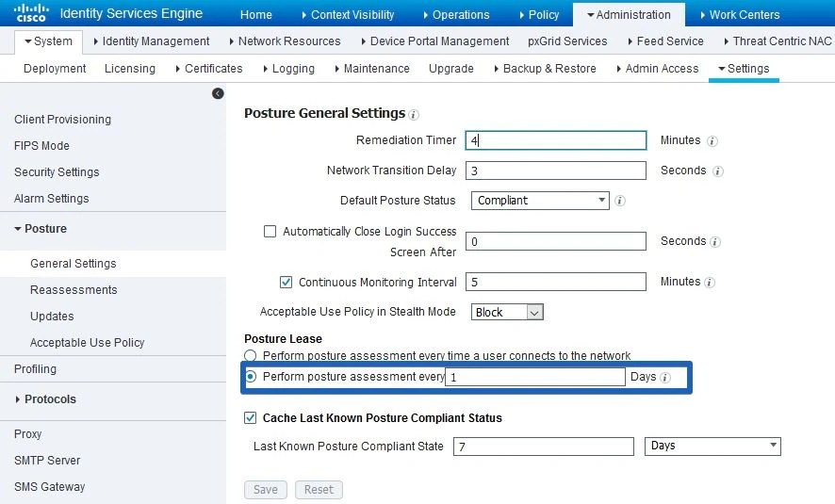Screen dimensions: 835x504
Task: Click Last Known Posture Compliant State field
Action: click(544, 447)
